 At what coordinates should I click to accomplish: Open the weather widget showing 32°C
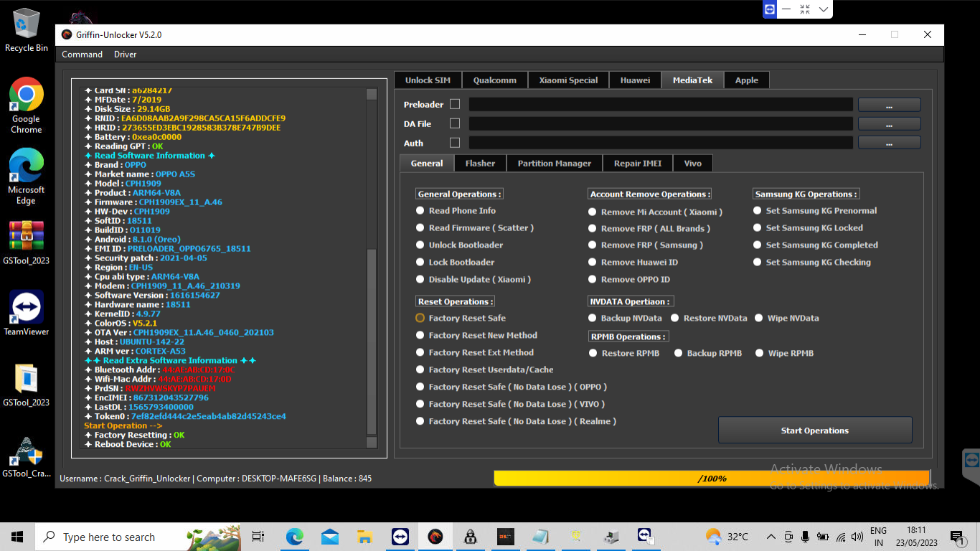pyautogui.click(x=727, y=537)
